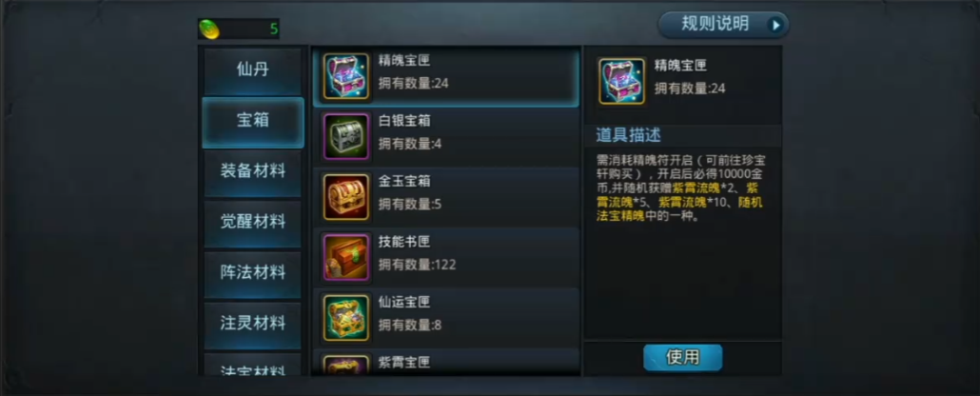Select the 注灵材料 tab
The image size is (980, 396).
pyautogui.click(x=252, y=324)
